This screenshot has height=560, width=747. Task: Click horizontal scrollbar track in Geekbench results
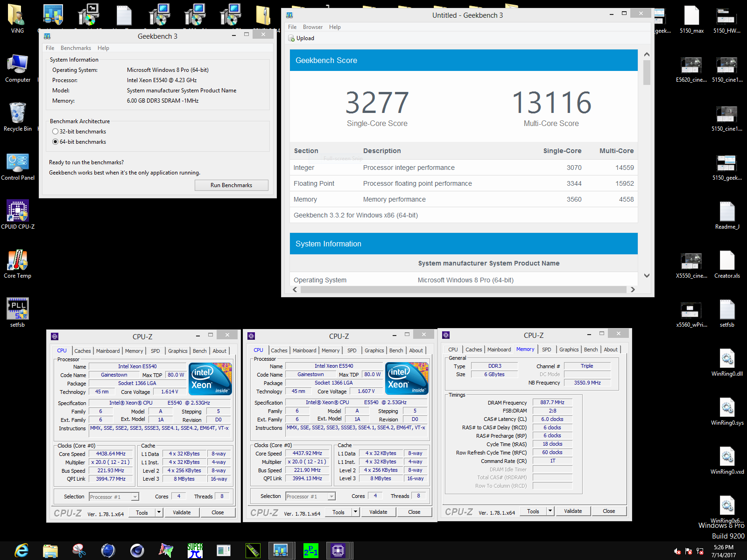(464, 290)
